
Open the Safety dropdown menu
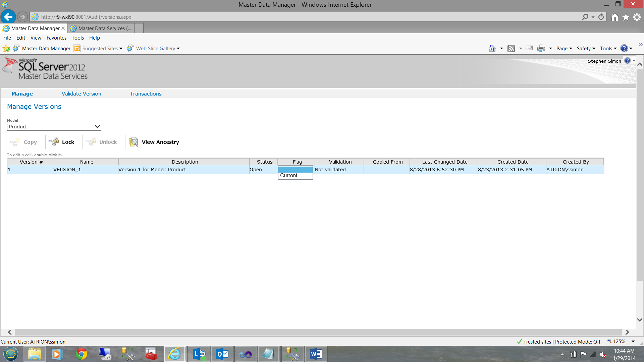[586, 49]
